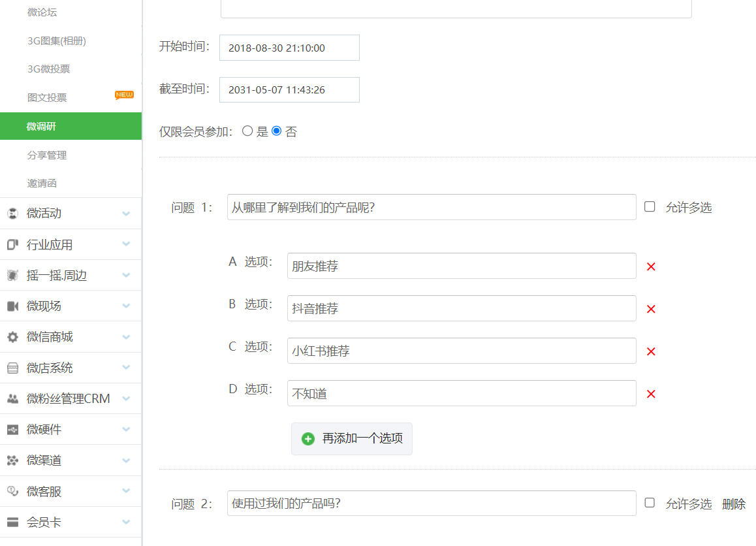Click the 微活动 sidebar icon
756x546 pixels.
(x=13, y=213)
